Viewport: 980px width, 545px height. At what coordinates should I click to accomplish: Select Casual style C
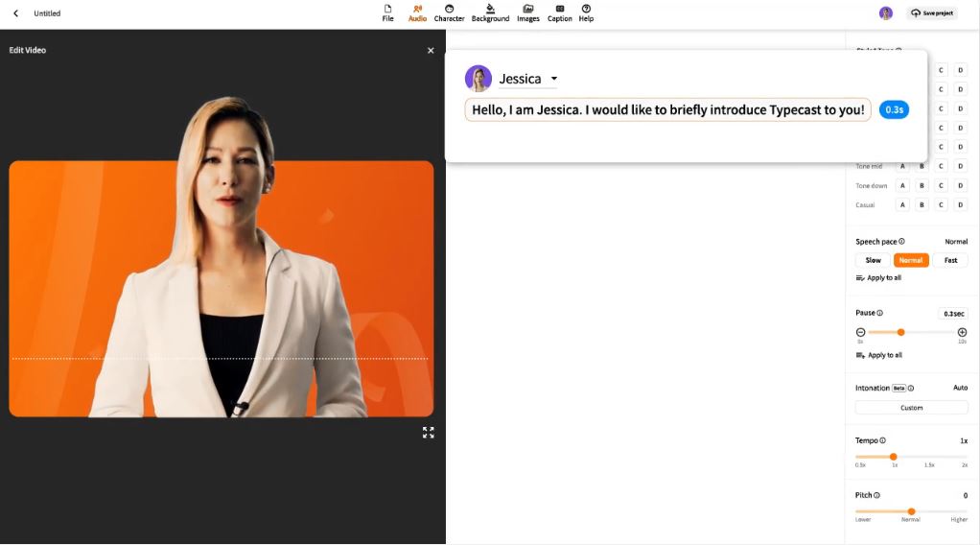tap(942, 205)
